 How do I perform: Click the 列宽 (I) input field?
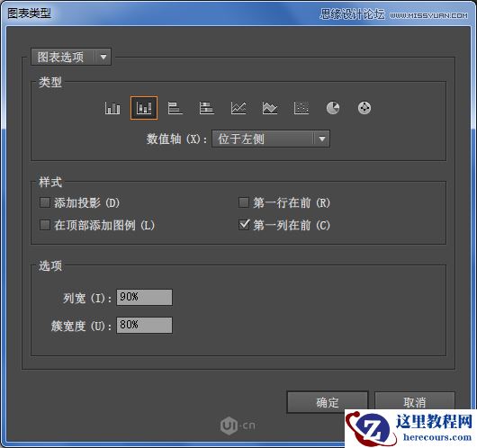click(x=145, y=297)
